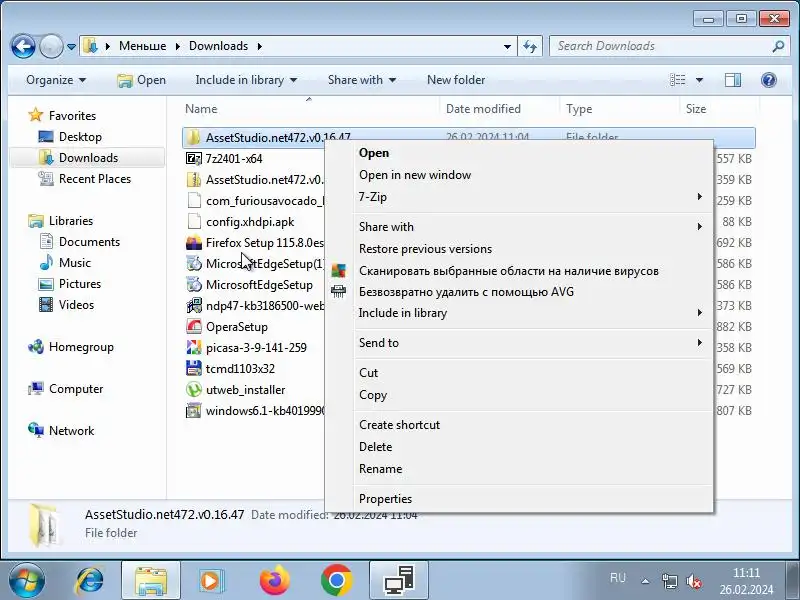Image resolution: width=800 pixels, height=600 pixels.
Task: Click the search magnifier icon
Action: (779, 46)
